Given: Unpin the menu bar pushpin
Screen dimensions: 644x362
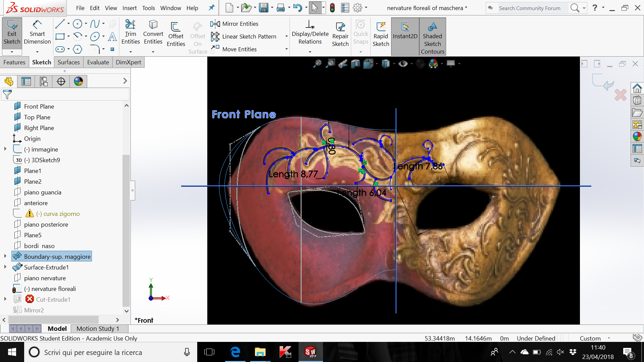Looking at the screenshot, I should click(211, 8).
